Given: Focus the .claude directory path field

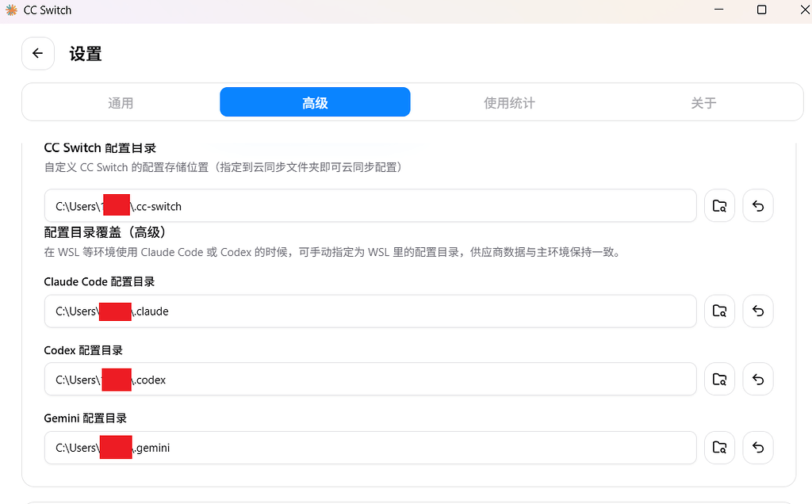Looking at the screenshot, I should coord(370,311).
